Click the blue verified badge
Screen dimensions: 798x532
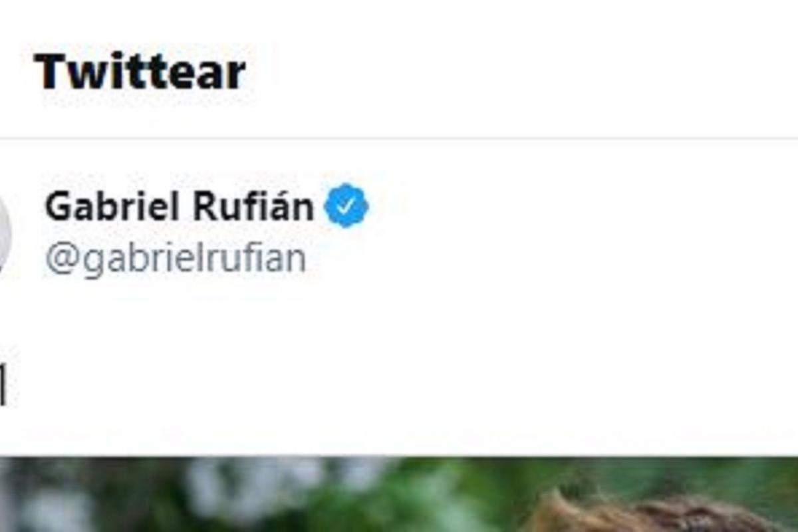(346, 206)
